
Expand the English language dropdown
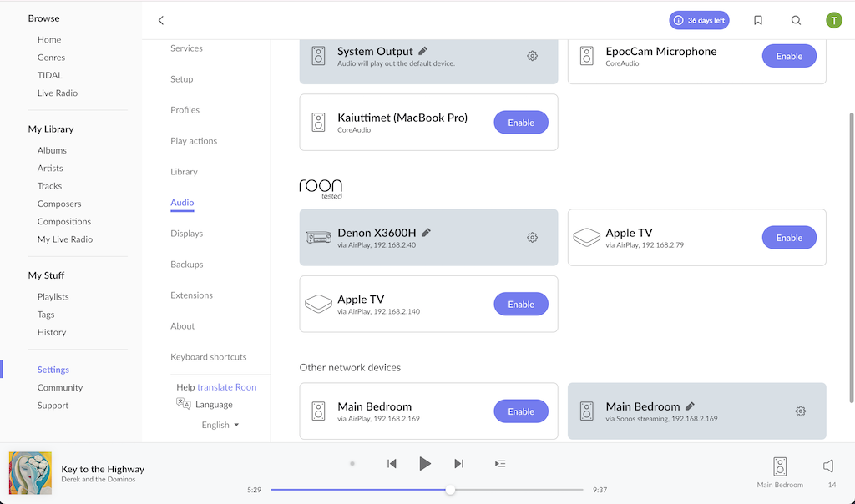(x=220, y=425)
